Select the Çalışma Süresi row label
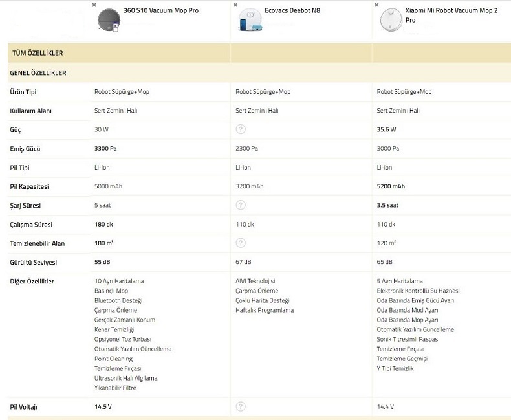This screenshot has width=511, height=420. (x=31, y=225)
